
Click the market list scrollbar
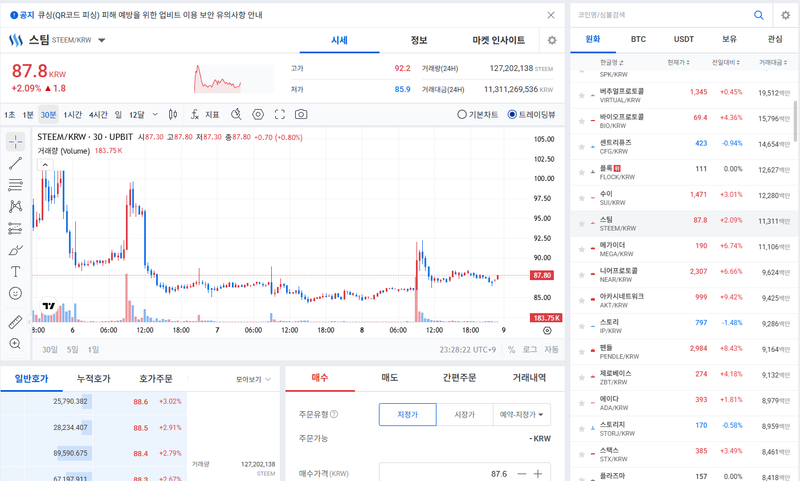[x=796, y=121]
